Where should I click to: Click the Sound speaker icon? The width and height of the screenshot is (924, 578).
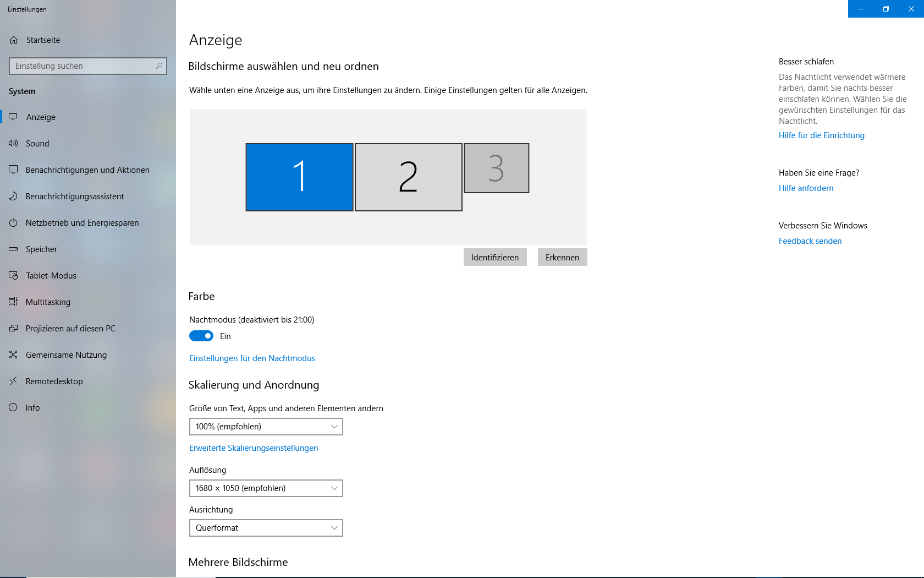coord(13,144)
